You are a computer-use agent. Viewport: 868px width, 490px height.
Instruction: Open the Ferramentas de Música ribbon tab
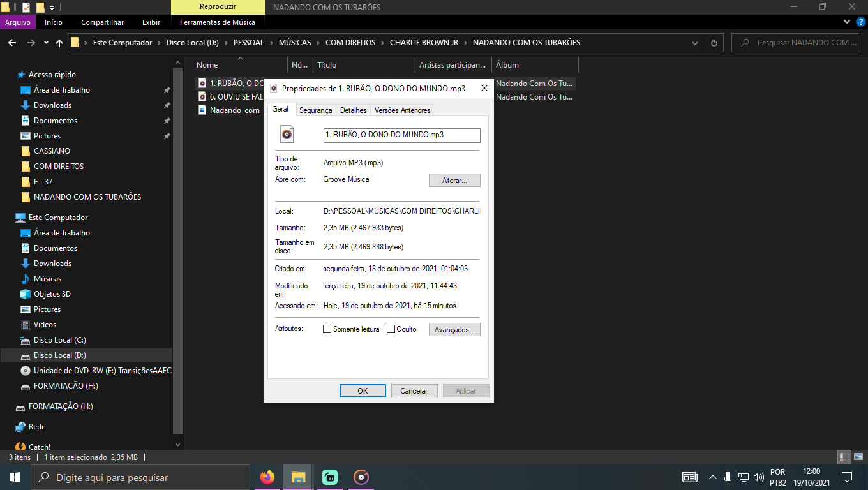coord(218,22)
